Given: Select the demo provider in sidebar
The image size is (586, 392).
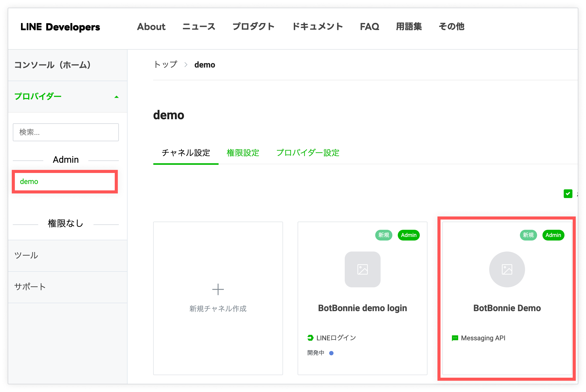Looking at the screenshot, I should coord(65,182).
